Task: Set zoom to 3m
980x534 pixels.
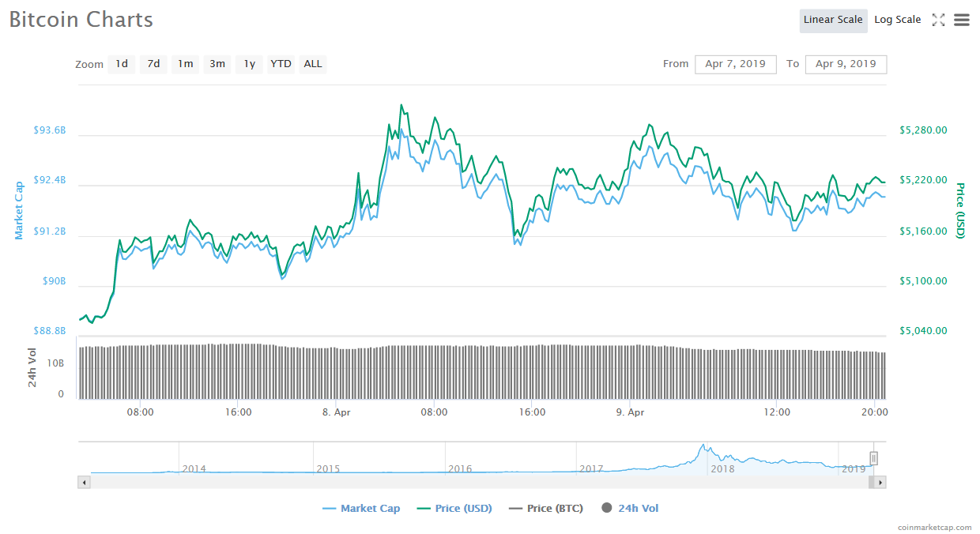Action: [217, 64]
